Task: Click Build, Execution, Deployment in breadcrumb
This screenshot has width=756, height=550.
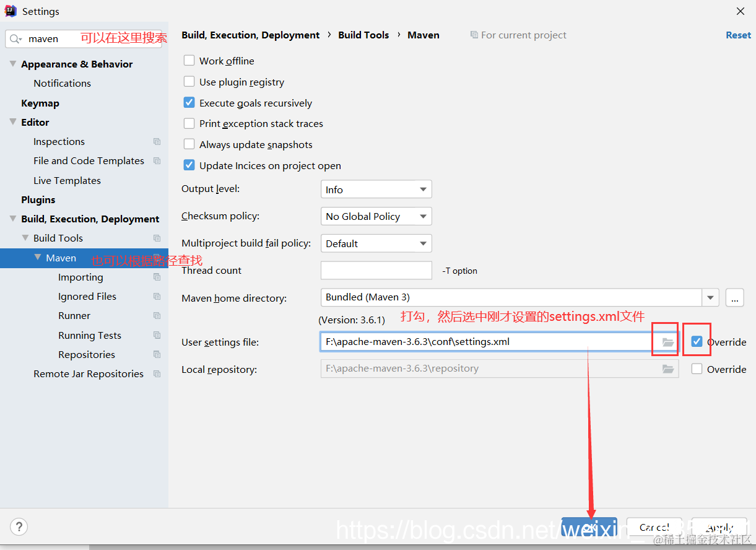Action: point(251,35)
